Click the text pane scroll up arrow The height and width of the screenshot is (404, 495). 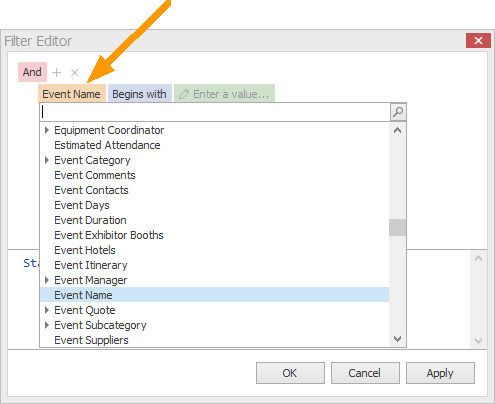tap(478, 258)
